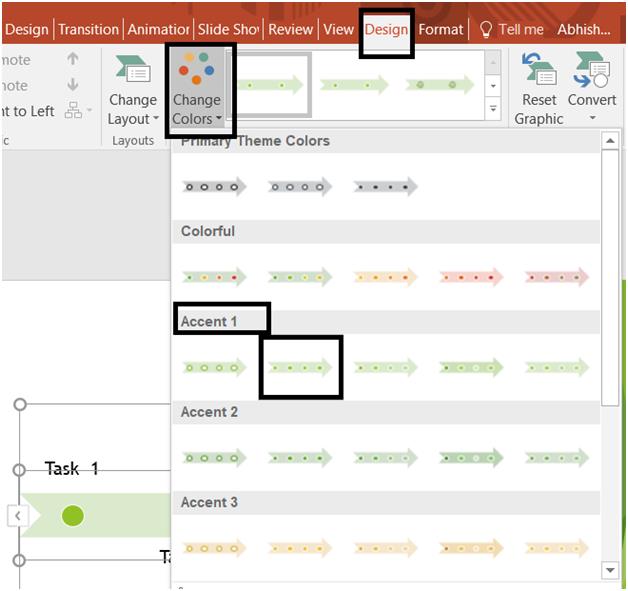
Task: Switch to the Animations tab
Action: [159, 29]
